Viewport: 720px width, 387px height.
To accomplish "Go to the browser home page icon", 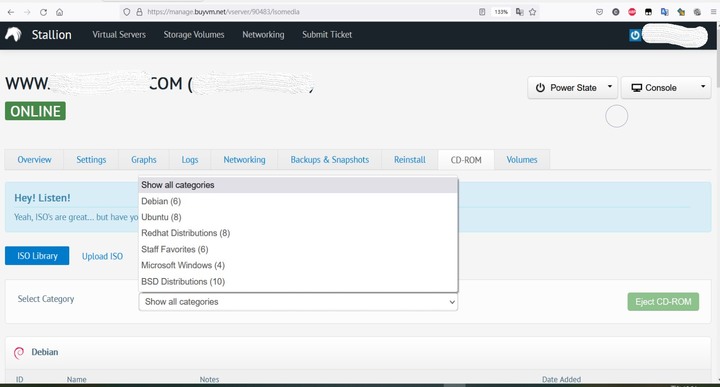I will point(59,12).
